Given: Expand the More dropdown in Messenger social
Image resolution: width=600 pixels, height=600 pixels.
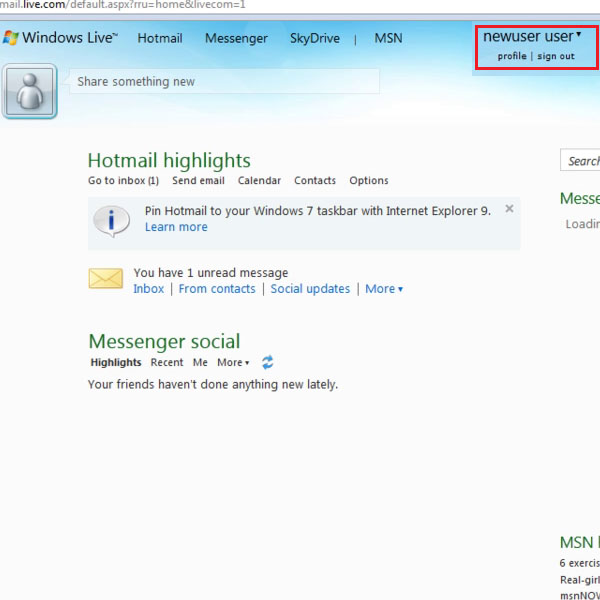Looking at the screenshot, I should pyautogui.click(x=233, y=362).
